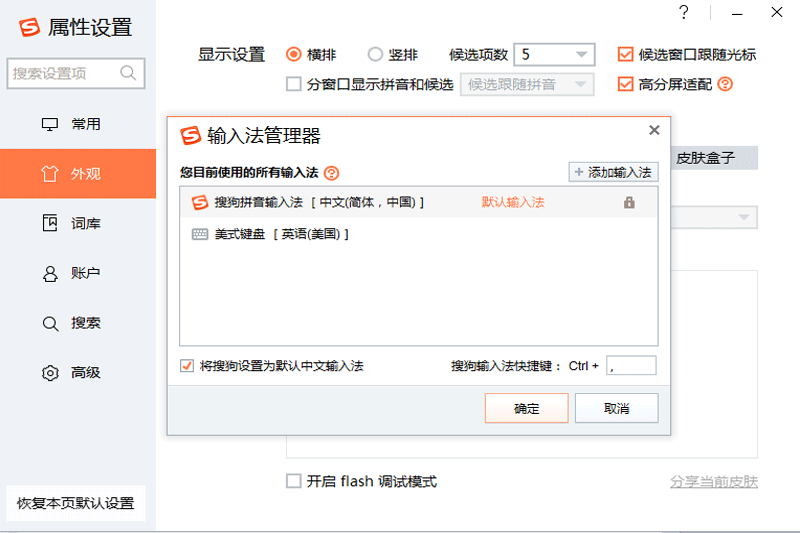Image resolution: width=800 pixels, height=533 pixels.
Task: Select 搜狗拼音输入法 row in list
Action: 418,202
